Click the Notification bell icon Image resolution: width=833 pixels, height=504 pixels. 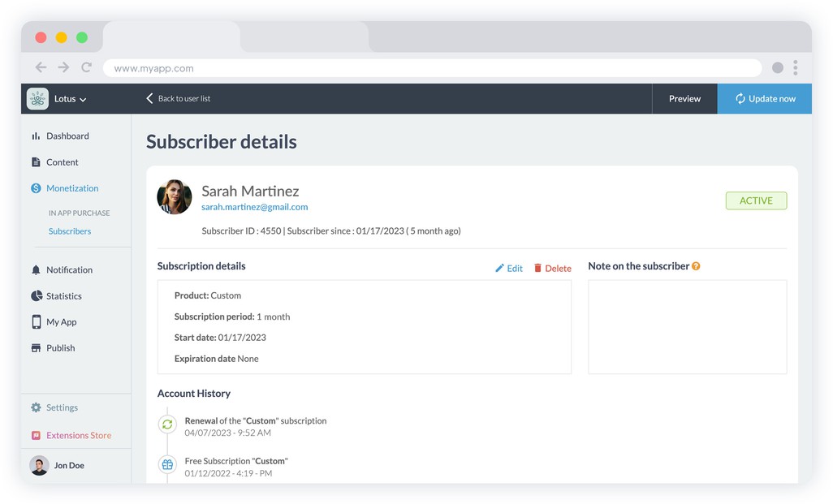pos(36,270)
